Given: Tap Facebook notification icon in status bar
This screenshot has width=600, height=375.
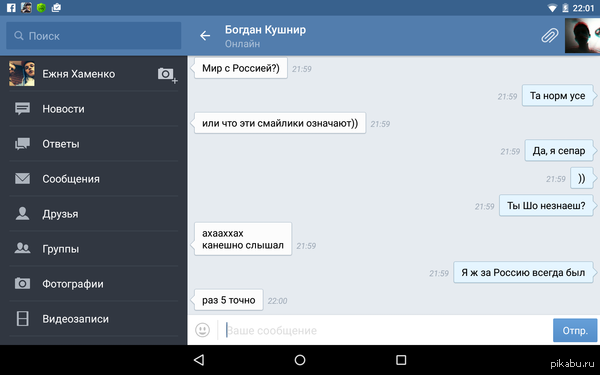Looking at the screenshot, I should tap(11, 7).
